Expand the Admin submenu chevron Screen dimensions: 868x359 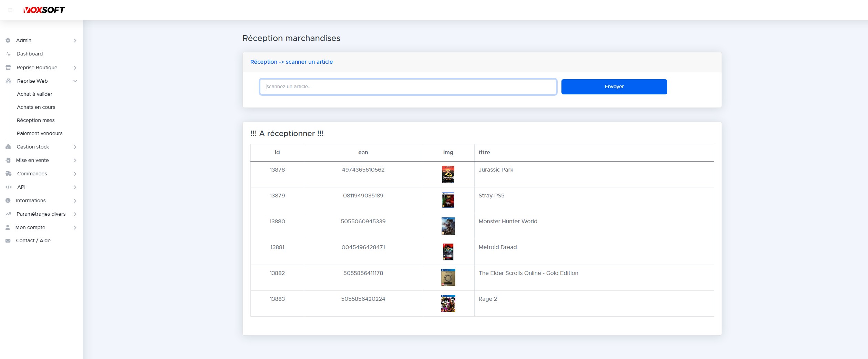click(75, 41)
